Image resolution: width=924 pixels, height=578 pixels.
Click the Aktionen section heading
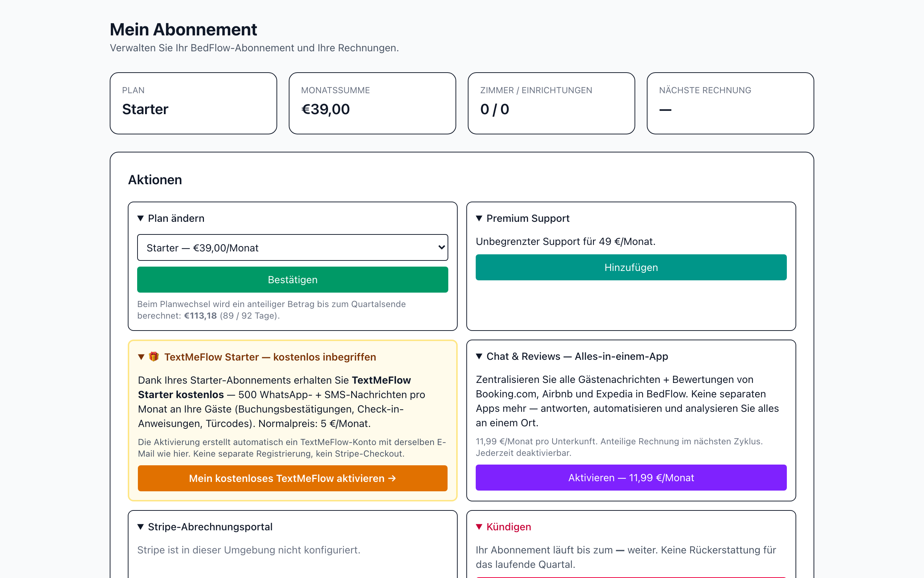[x=154, y=180]
